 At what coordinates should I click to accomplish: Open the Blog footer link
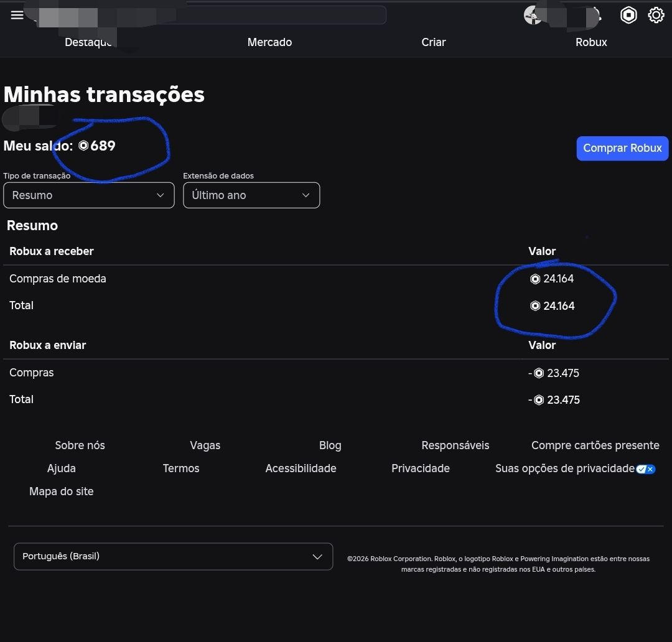330,445
